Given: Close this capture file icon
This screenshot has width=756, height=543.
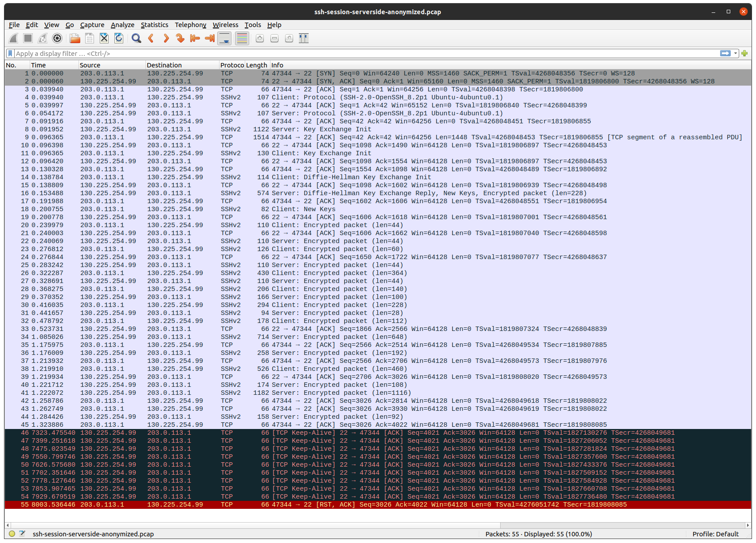Looking at the screenshot, I should 104,39.
